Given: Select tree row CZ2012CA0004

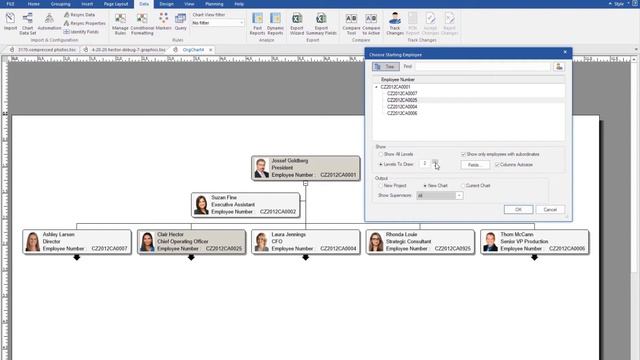Looking at the screenshot, I should [x=402, y=107].
